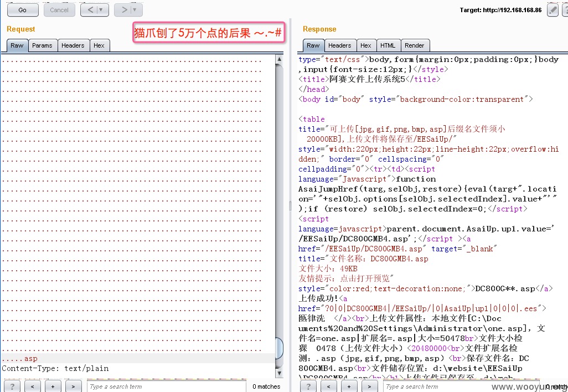Image resolution: width=568 pixels, height=392 pixels.
Task: Click 'Content-Type: text/plain' request line
Action: [x=55, y=368]
